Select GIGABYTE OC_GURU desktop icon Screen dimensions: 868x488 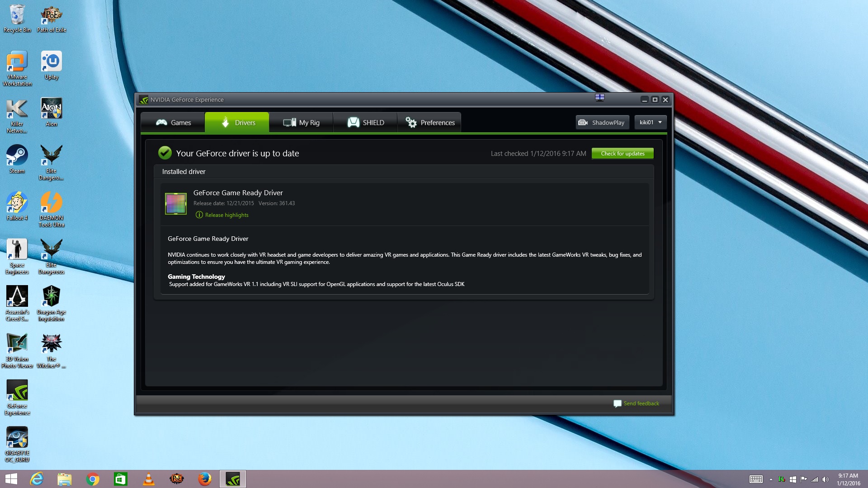click(17, 444)
